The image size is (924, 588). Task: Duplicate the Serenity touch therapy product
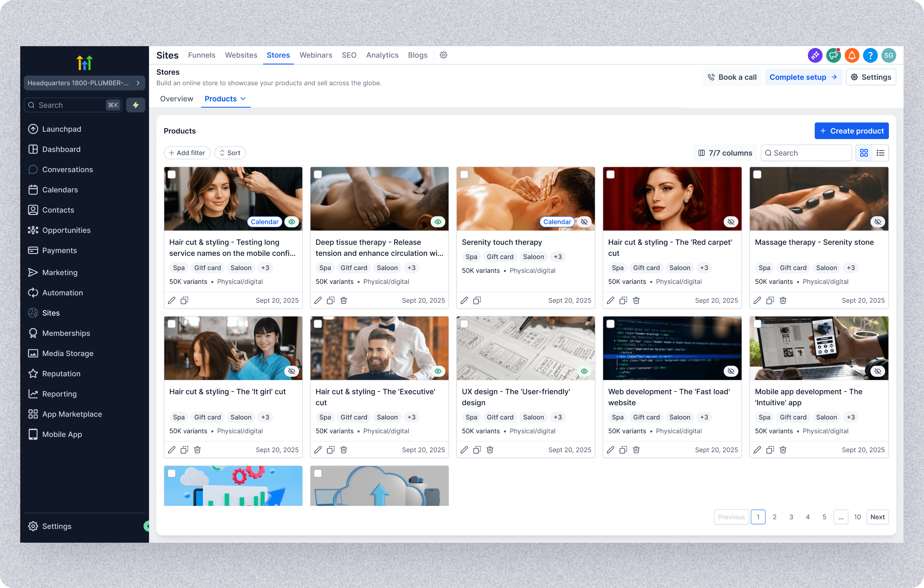point(477,300)
